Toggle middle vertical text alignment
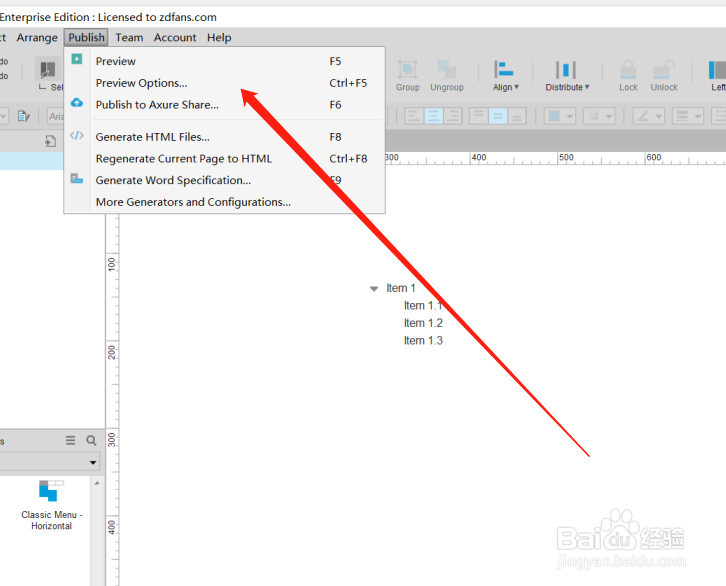 [497, 116]
